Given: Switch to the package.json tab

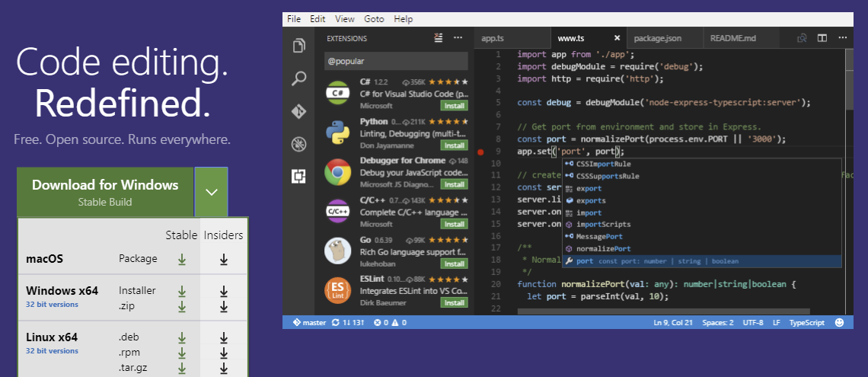Looking at the screenshot, I should pos(664,38).
